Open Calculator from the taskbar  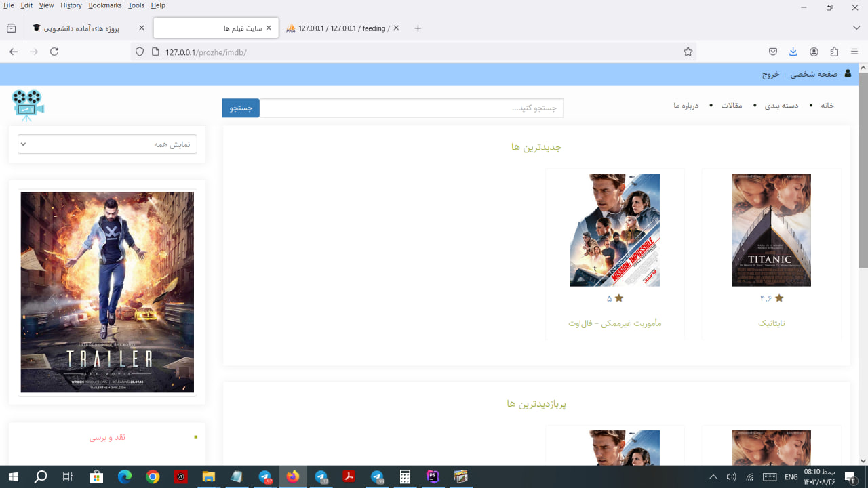click(x=405, y=477)
